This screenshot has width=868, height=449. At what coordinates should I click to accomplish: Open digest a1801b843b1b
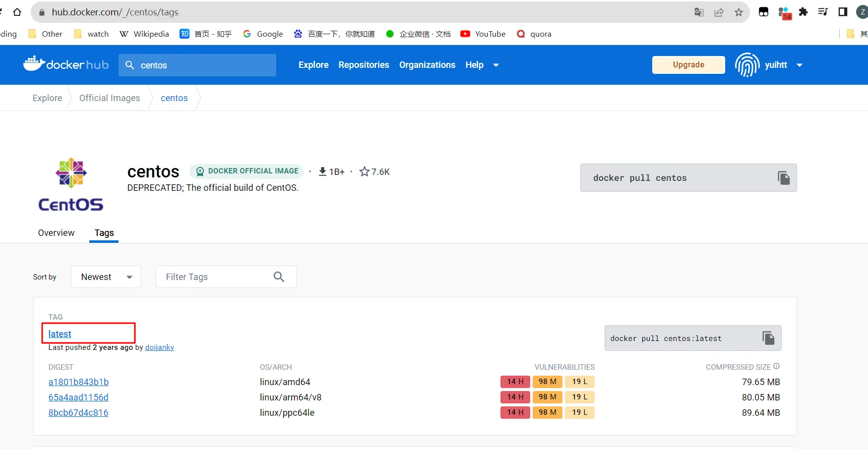(x=78, y=382)
